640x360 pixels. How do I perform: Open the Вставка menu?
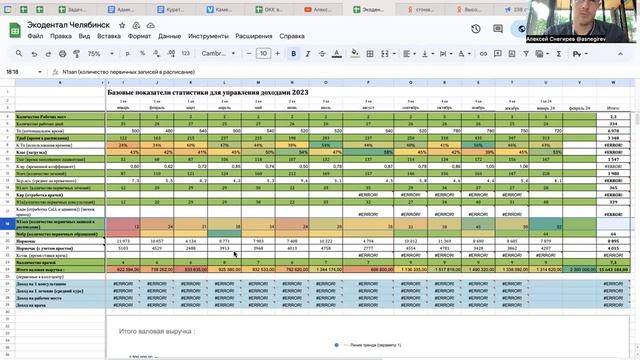pos(109,36)
